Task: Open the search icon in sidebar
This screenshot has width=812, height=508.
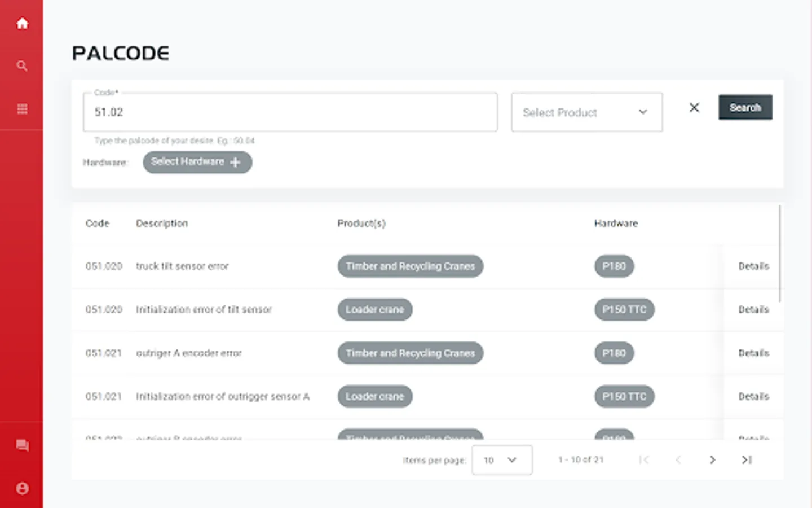Action: click(x=22, y=66)
